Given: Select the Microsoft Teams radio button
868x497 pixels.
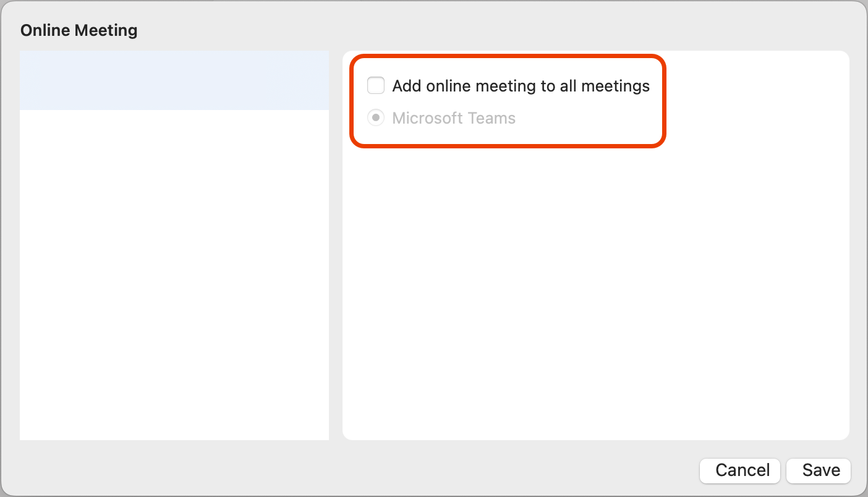Looking at the screenshot, I should tap(376, 118).
